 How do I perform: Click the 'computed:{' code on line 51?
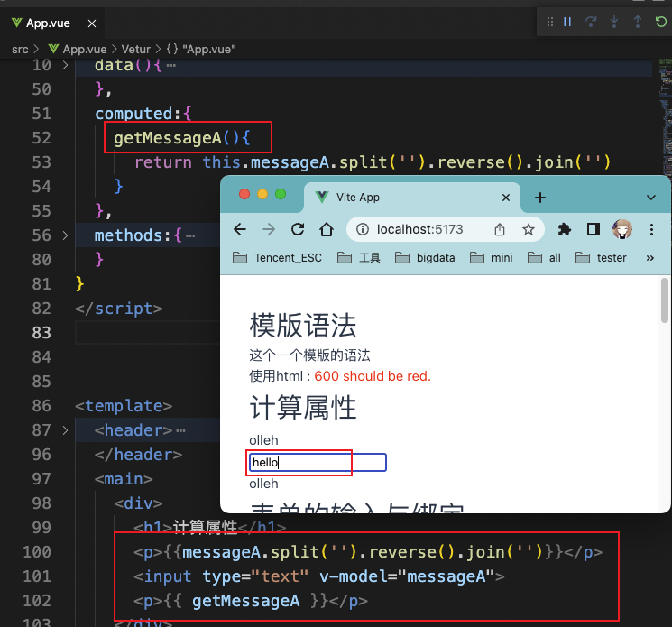tap(143, 114)
